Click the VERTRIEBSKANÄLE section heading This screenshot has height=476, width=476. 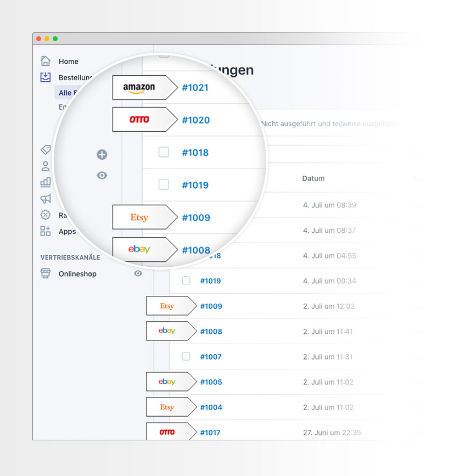(x=70, y=257)
